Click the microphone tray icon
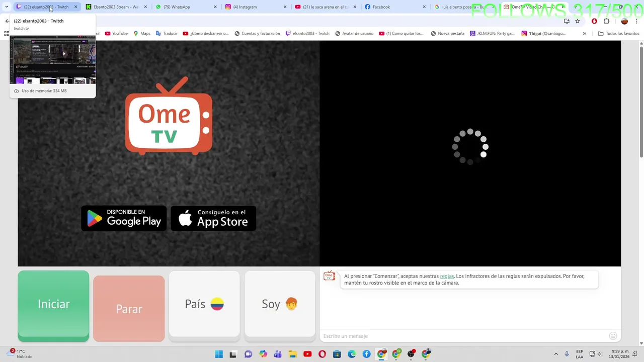The image size is (644, 362). point(567,354)
